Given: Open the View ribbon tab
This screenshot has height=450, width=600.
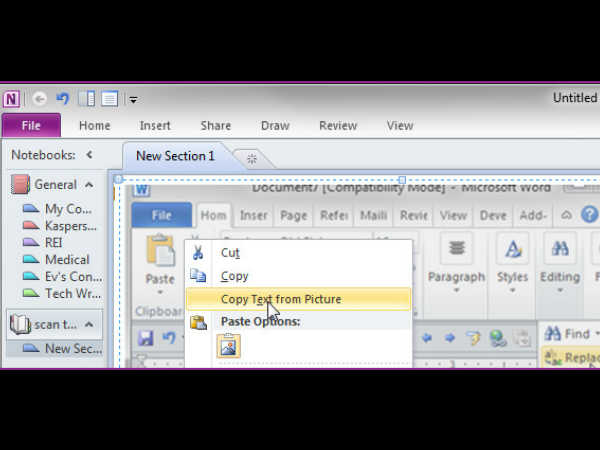Looking at the screenshot, I should coord(400,126).
